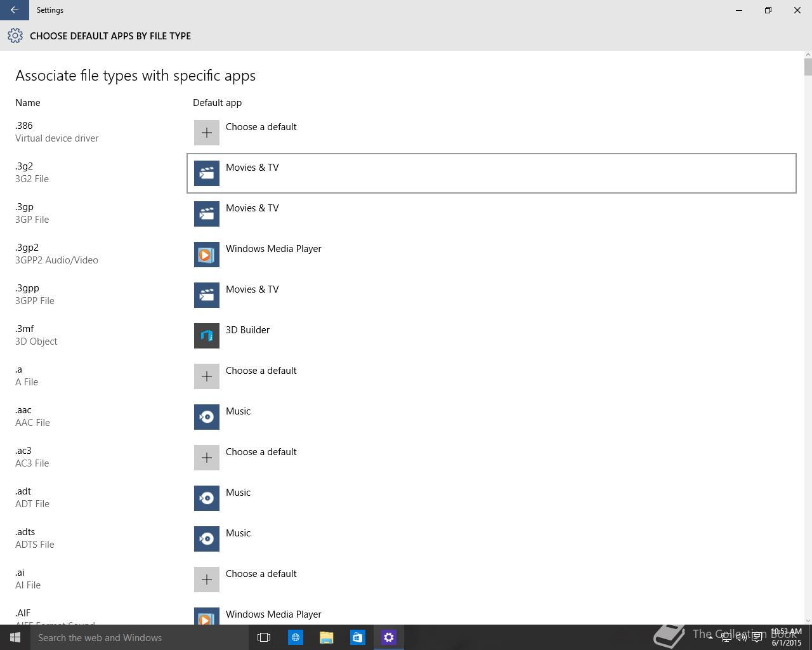Click the Movies & TV icon for .3gpp
Screen dimensions: 812x650
[x=207, y=295]
